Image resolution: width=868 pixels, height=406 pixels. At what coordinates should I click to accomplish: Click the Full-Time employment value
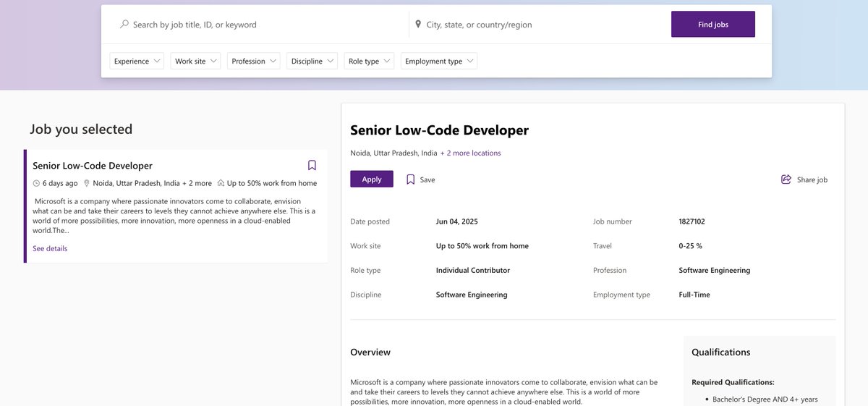pyautogui.click(x=694, y=295)
